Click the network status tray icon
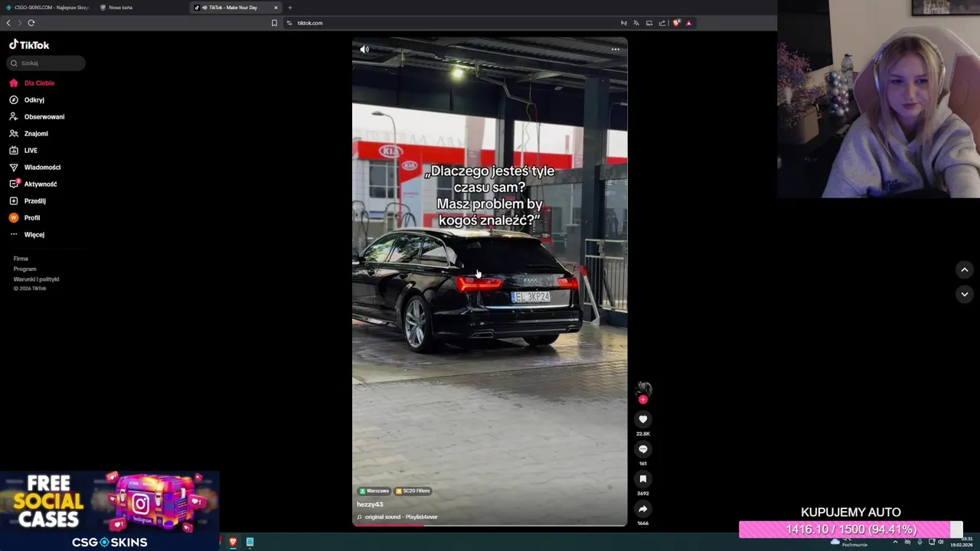 [x=909, y=542]
